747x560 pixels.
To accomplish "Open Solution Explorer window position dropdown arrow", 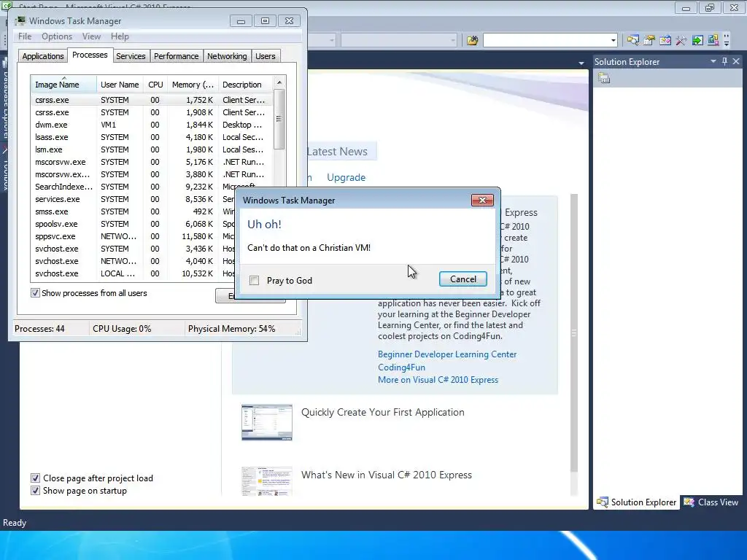I will point(713,61).
